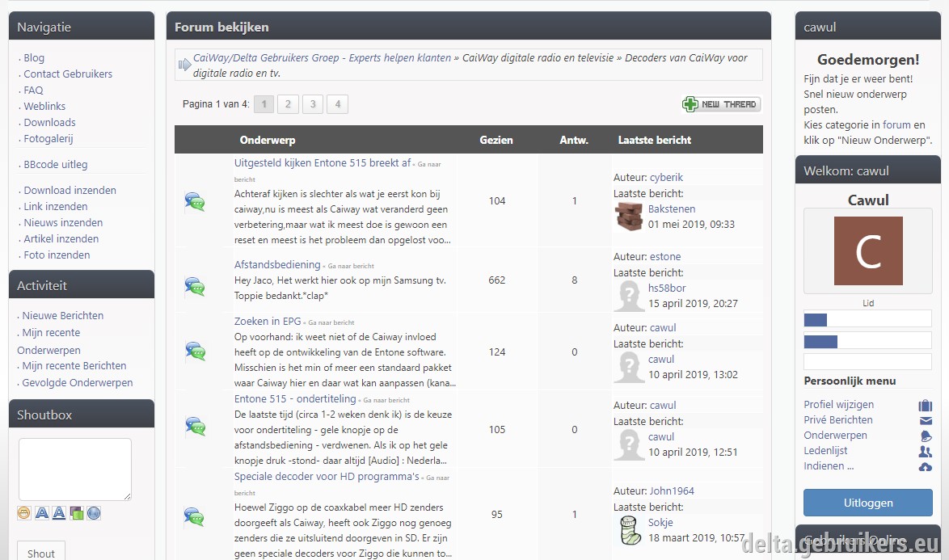949x560 pixels.
Task: Open thread Uitgesteld kijken Entone 515 breekt af
Action: [323, 162]
